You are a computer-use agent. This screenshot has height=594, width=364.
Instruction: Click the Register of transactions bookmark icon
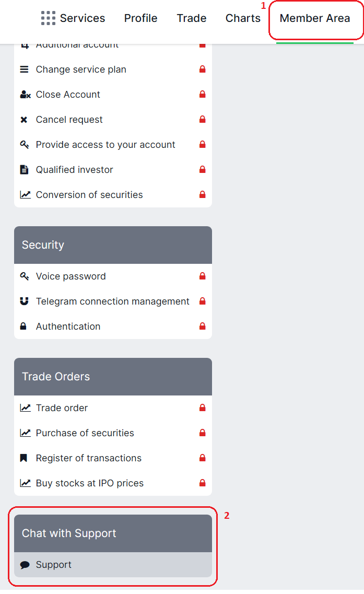(24, 458)
